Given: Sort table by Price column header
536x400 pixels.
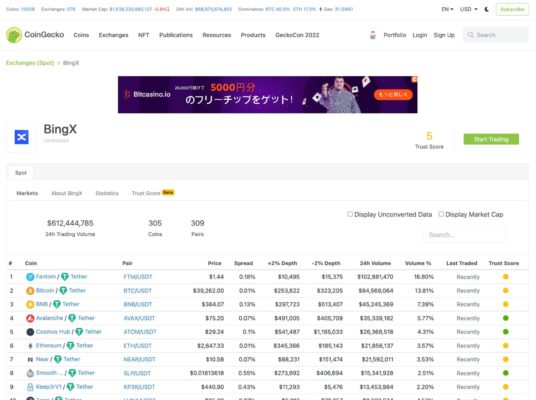Looking at the screenshot, I should tap(214, 263).
